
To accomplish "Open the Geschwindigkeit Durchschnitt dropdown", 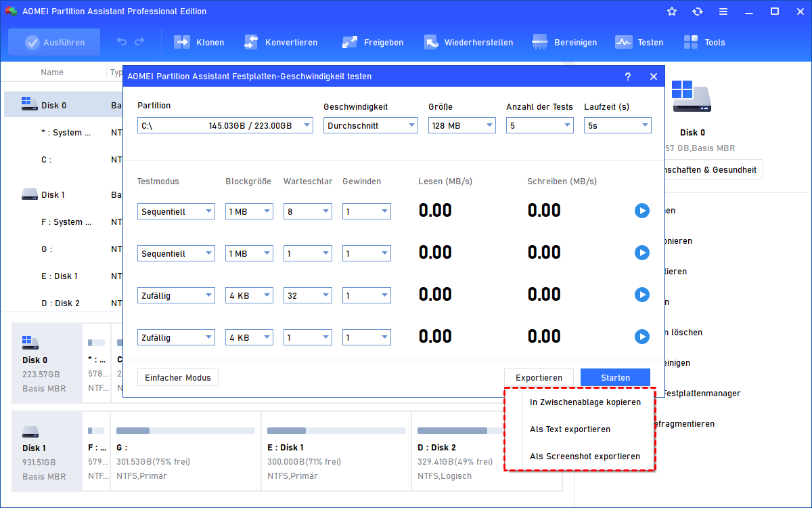I will tap(371, 125).
